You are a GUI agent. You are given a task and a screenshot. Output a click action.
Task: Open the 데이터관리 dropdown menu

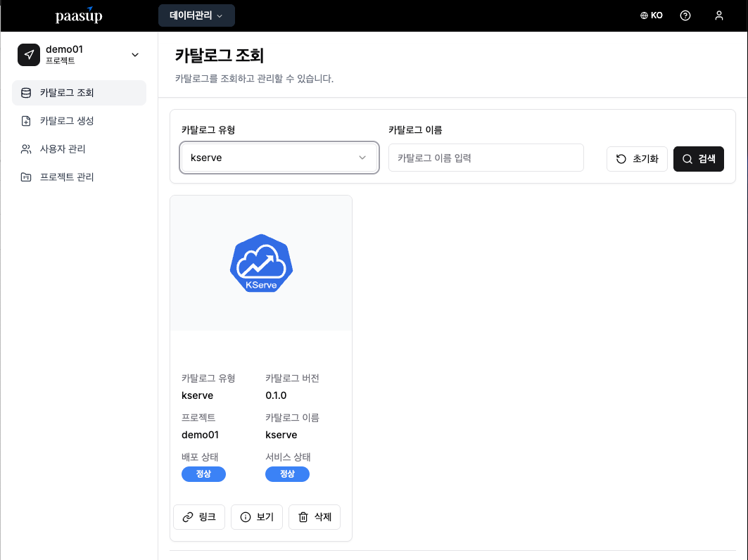pyautogui.click(x=196, y=15)
